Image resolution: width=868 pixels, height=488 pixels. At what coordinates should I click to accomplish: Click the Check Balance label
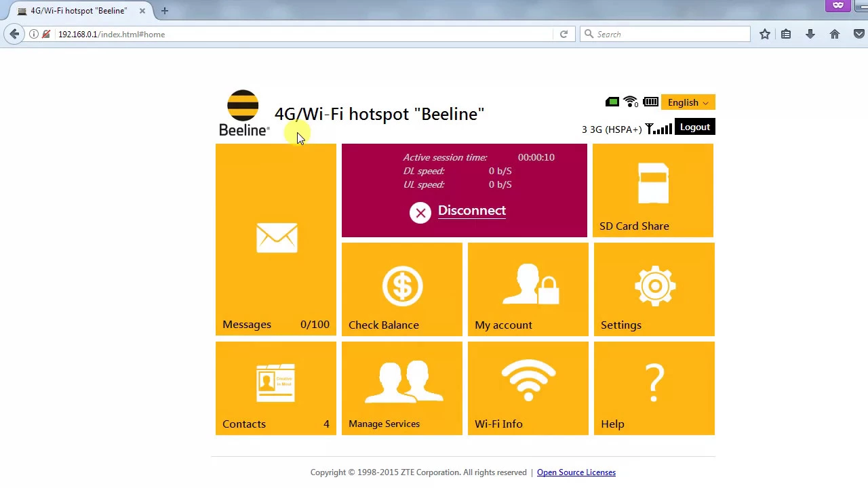coord(384,325)
